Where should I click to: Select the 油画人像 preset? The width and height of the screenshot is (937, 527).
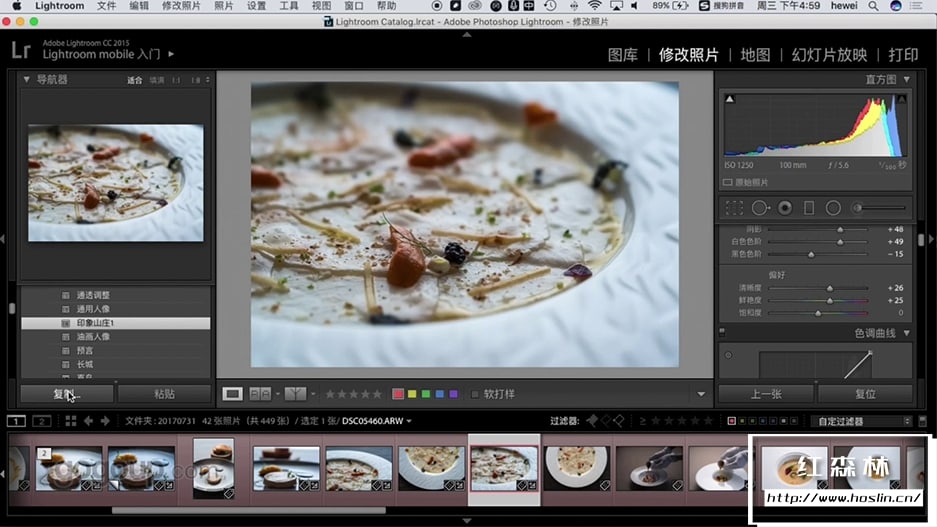(x=93, y=337)
